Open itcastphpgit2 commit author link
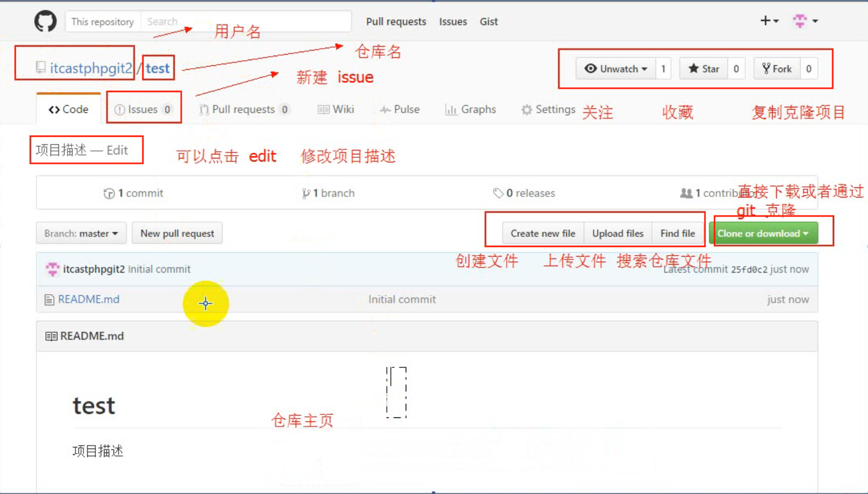Image resolution: width=868 pixels, height=494 pixels. click(94, 269)
